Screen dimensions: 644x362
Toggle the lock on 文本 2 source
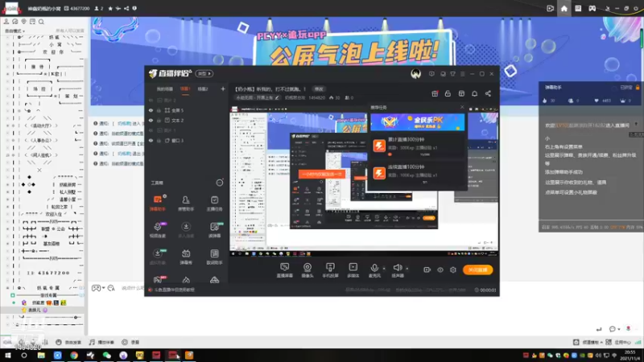(x=159, y=120)
